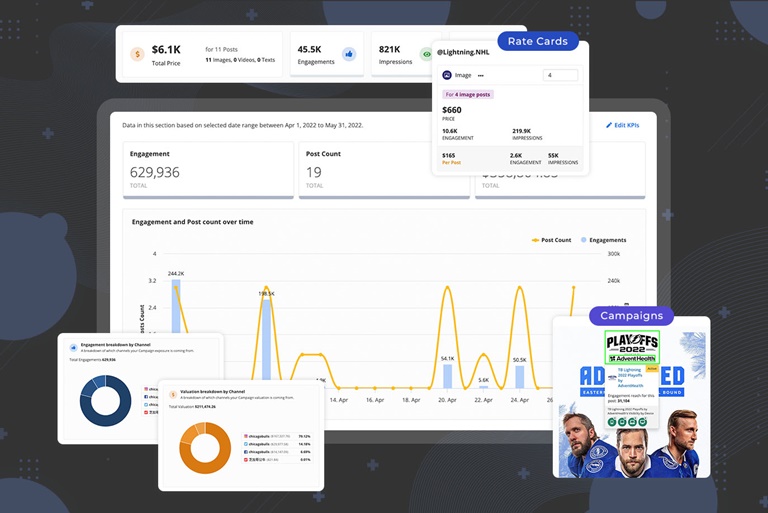Screen dimensions: 768x513
Task: Click the Total Valuation $211,474.26 text
Action: [x=192, y=407]
